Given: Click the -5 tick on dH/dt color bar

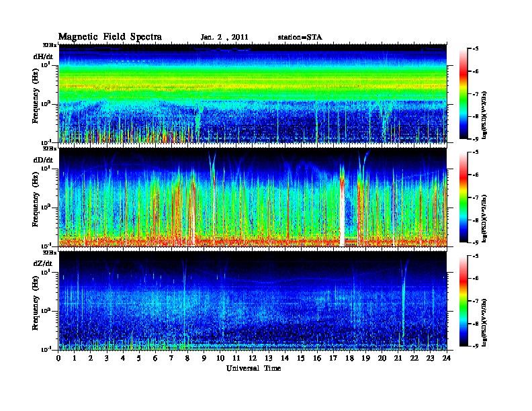Looking at the screenshot, I should [x=476, y=49].
